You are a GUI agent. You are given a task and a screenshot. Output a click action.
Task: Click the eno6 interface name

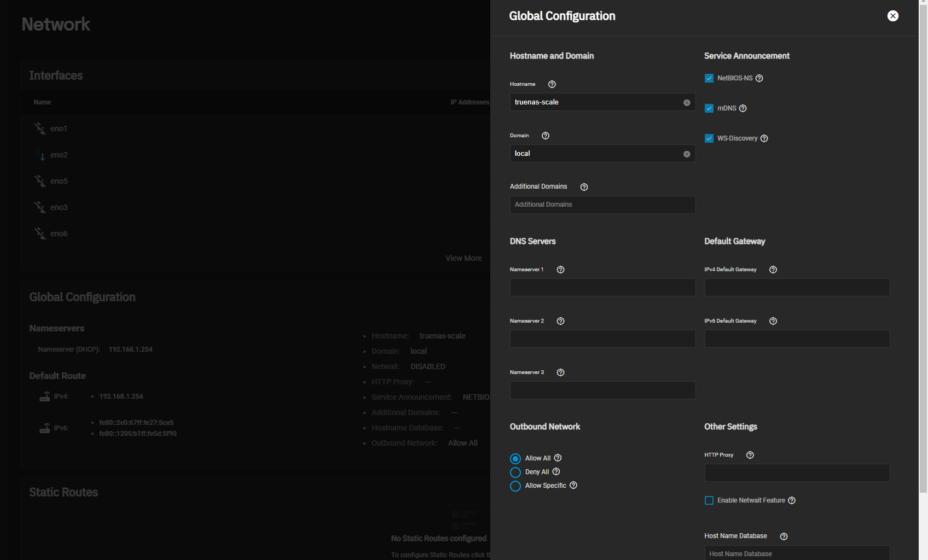(x=59, y=234)
